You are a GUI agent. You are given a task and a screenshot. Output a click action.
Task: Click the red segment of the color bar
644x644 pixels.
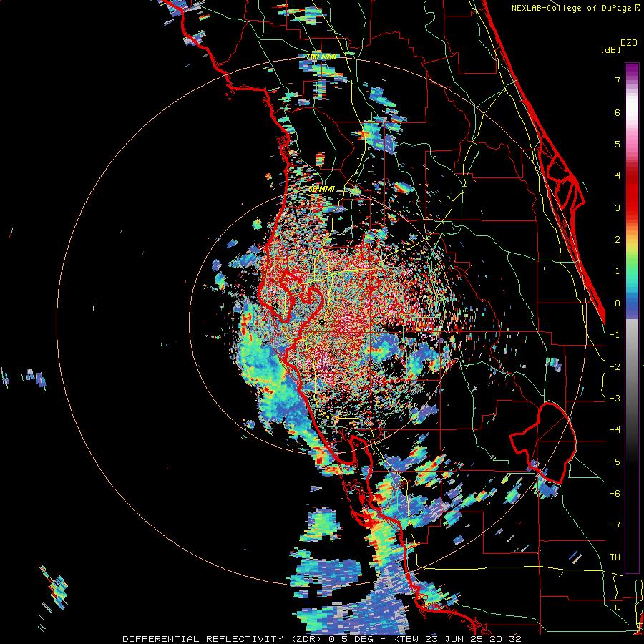(x=632, y=193)
